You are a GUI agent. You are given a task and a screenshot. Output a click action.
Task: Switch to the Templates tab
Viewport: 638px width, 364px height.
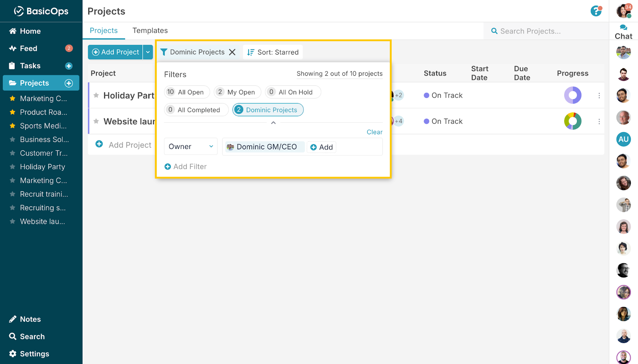(150, 30)
